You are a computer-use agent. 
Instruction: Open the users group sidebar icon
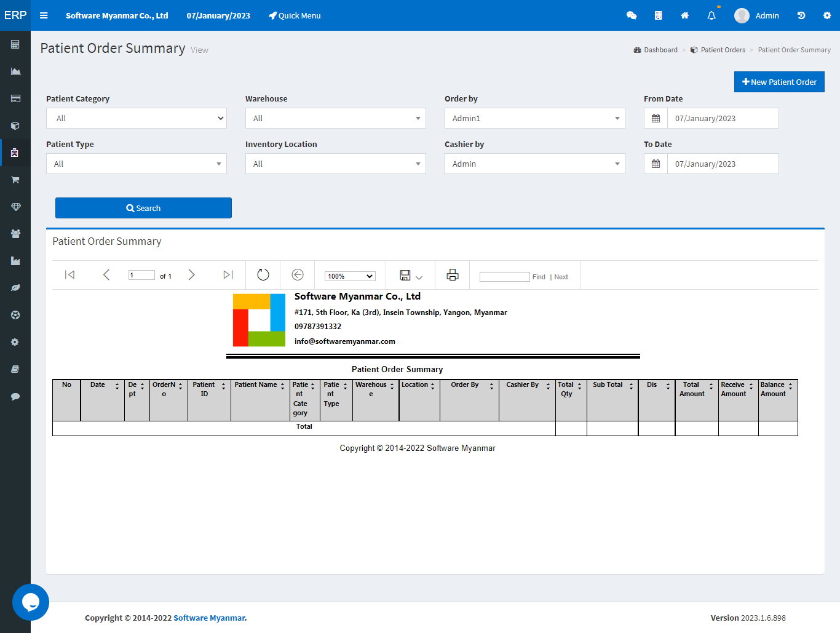pyautogui.click(x=15, y=234)
